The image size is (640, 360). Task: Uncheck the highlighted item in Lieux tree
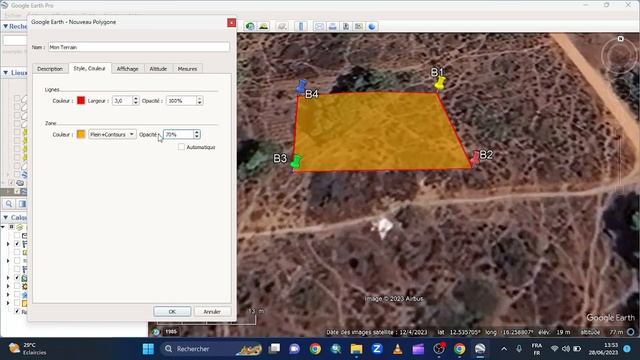pos(17,191)
